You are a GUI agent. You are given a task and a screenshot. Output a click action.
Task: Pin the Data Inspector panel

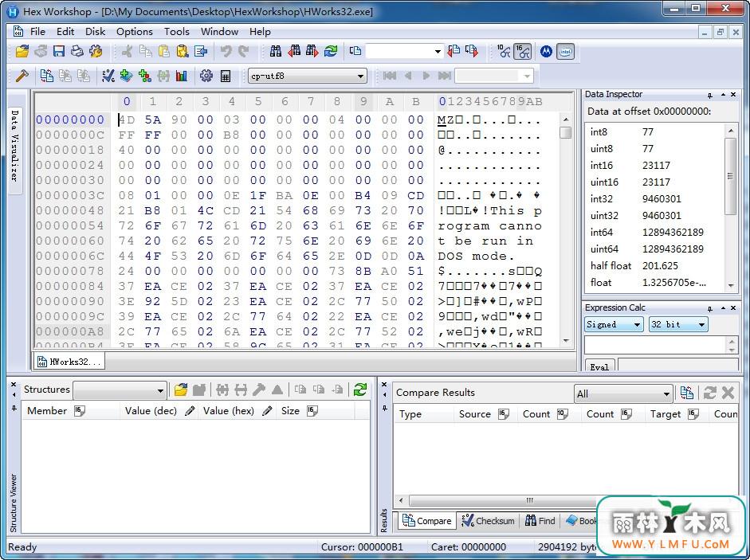point(710,95)
